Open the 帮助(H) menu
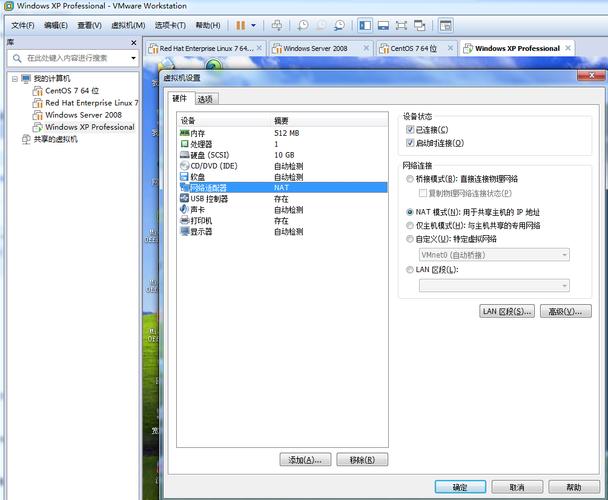The width and height of the screenshot is (608, 500). coord(208,26)
